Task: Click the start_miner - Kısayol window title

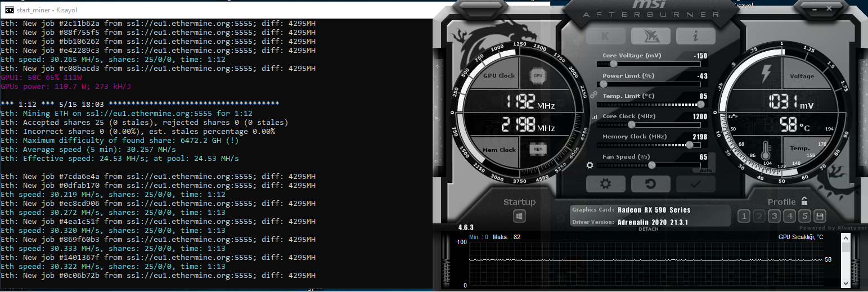Action: tap(47, 10)
